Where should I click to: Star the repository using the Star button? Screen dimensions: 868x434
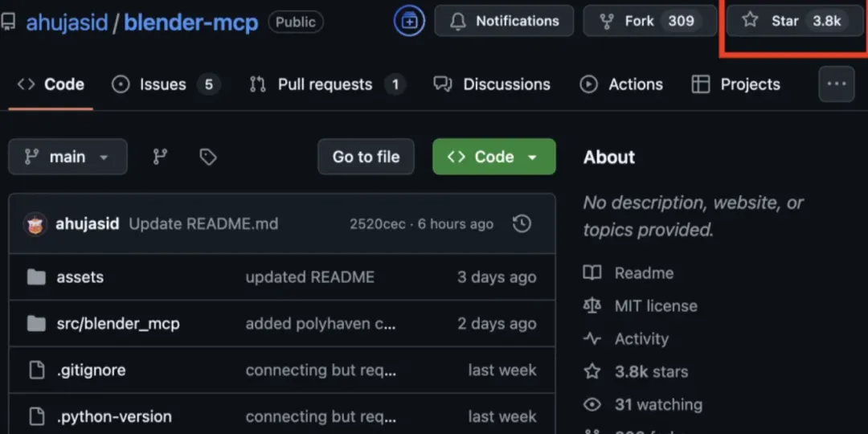[796, 21]
